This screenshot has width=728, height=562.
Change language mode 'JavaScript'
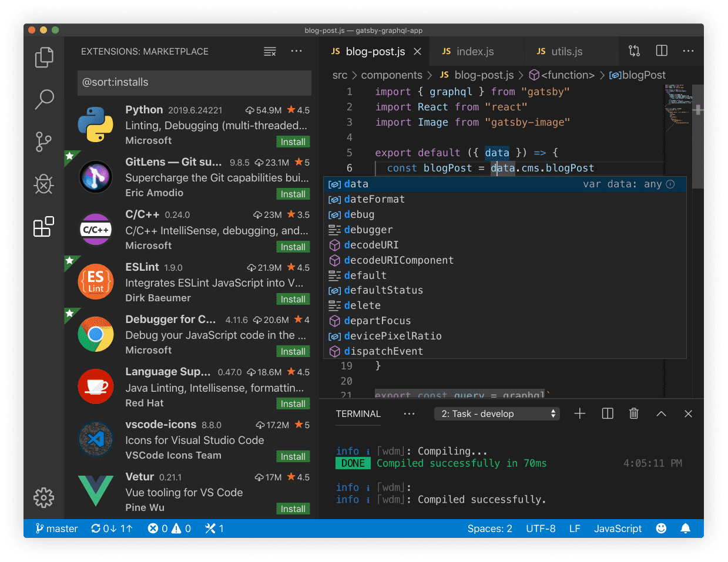coord(618,529)
